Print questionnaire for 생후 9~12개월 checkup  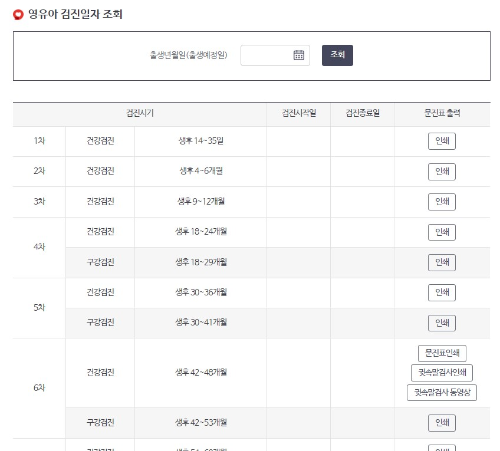pyautogui.click(x=442, y=202)
